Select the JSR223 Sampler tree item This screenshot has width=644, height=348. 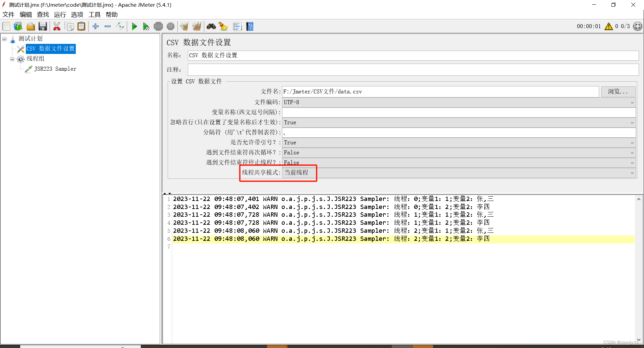56,69
